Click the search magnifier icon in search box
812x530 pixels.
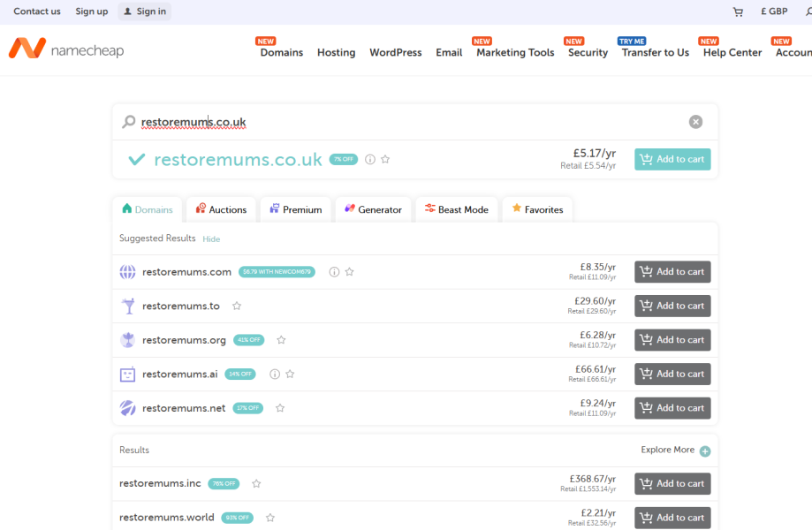(x=128, y=122)
